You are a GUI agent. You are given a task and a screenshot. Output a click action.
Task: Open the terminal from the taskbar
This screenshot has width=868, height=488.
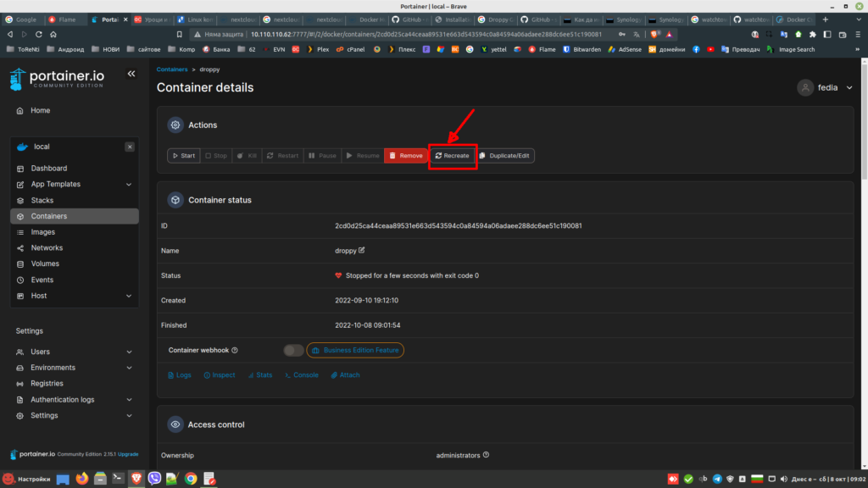(118, 479)
